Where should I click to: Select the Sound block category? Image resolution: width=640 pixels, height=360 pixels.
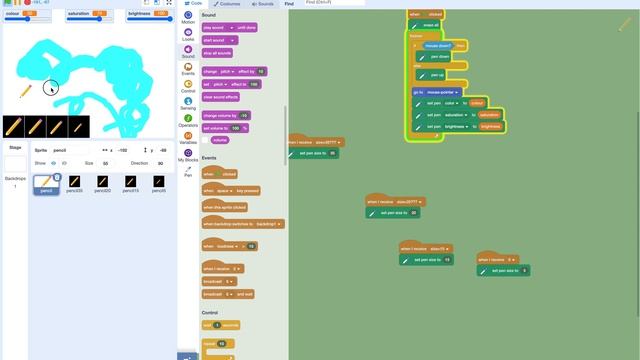pyautogui.click(x=188, y=52)
